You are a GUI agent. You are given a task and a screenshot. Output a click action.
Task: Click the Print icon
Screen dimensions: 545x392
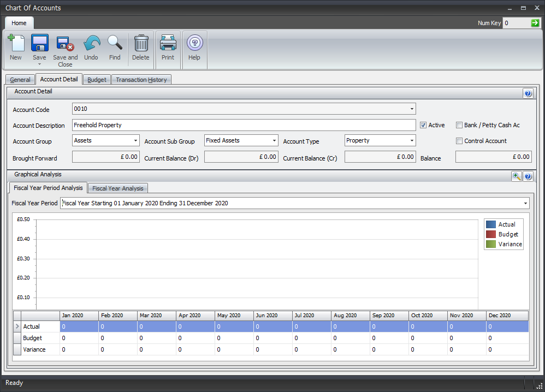(167, 48)
